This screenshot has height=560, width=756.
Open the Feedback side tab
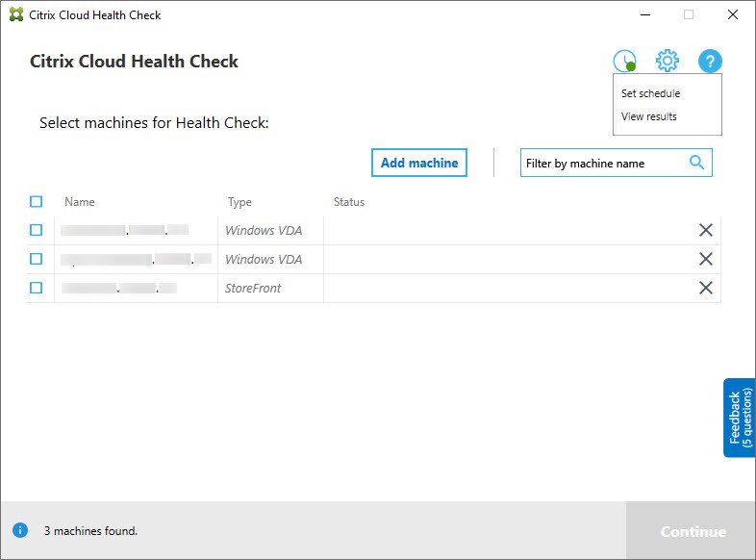coord(739,417)
